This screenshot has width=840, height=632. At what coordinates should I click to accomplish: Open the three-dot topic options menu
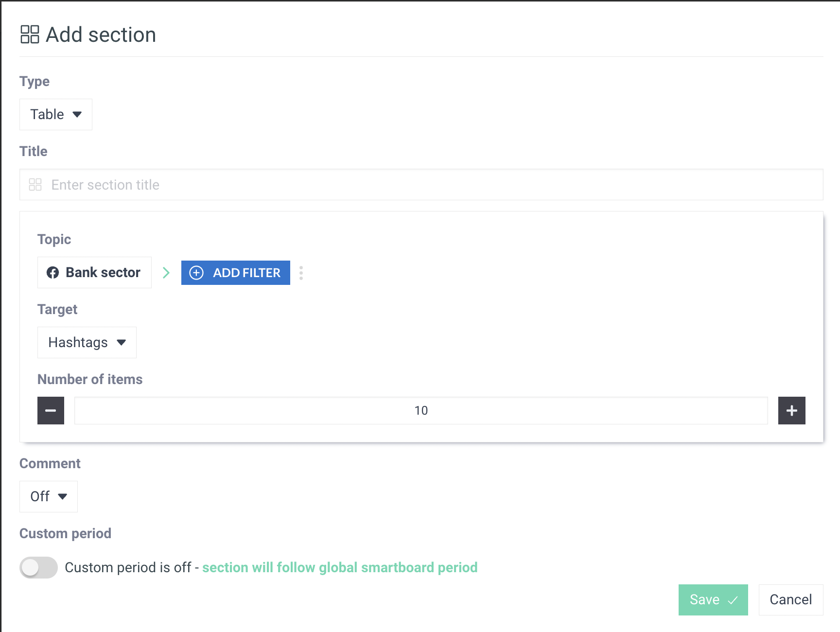(x=301, y=273)
